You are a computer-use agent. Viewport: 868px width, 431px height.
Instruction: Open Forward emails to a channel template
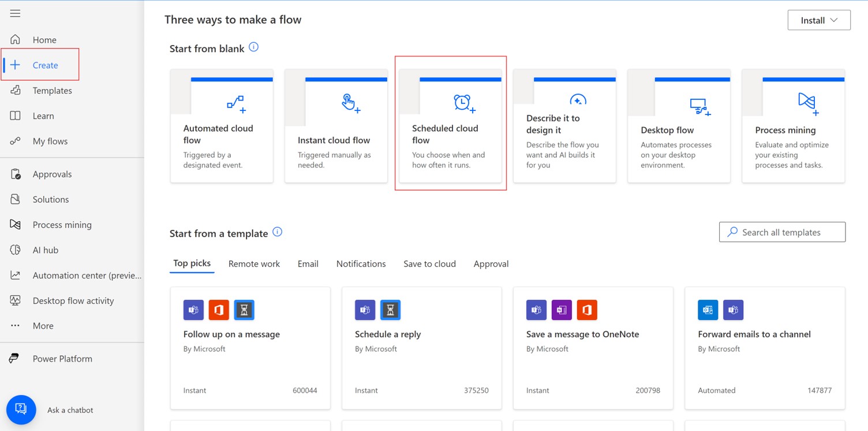(765, 348)
